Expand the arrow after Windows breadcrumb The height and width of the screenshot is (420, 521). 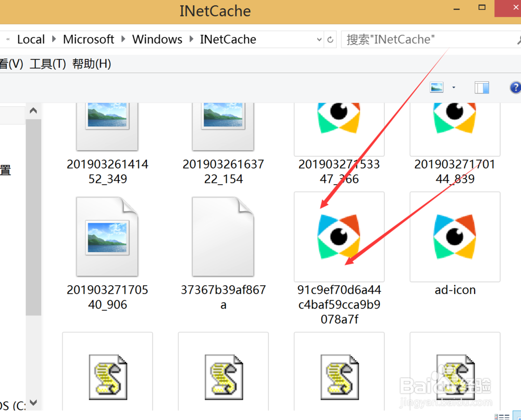191,39
